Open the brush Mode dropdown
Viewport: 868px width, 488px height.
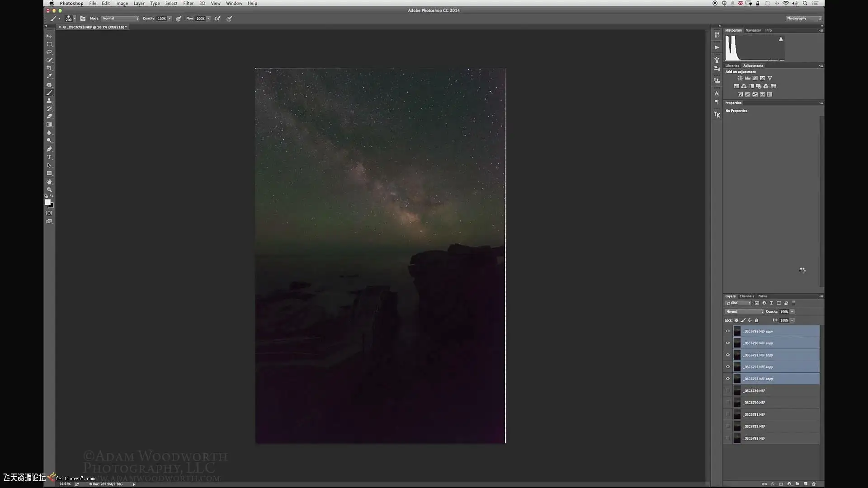tap(120, 19)
